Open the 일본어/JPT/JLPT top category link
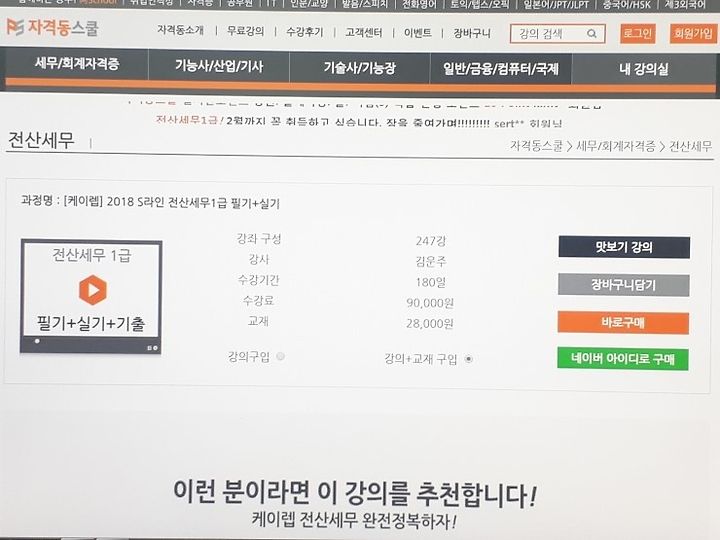Screen dimensions: 720x540 coord(556,5)
